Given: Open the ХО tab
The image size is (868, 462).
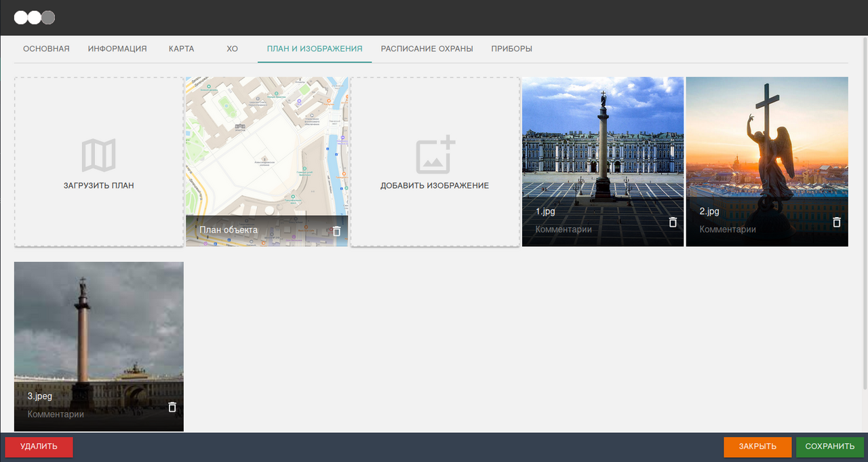Looking at the screenshot, I should 232,49.
